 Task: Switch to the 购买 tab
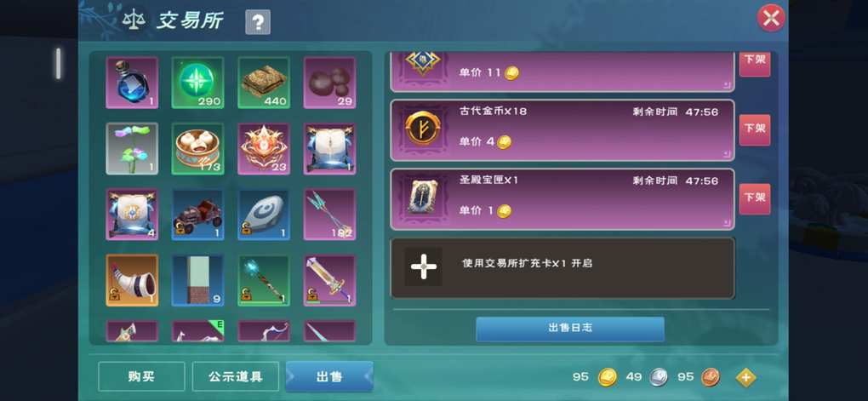click(142, 376)
